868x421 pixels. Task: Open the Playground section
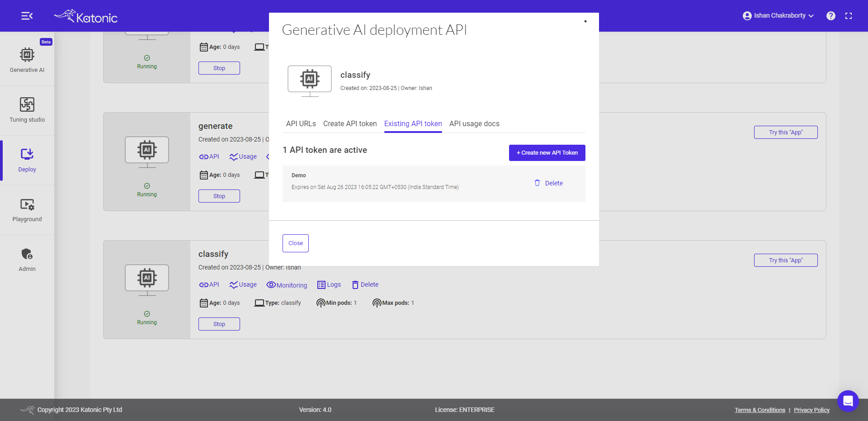click(27, 210)
